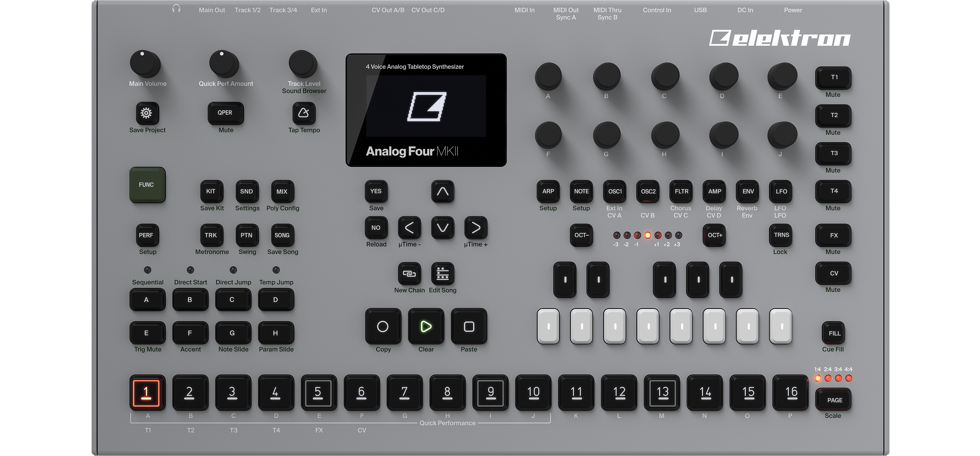Open the OSC1 parameter page

[x=615, y=191]
